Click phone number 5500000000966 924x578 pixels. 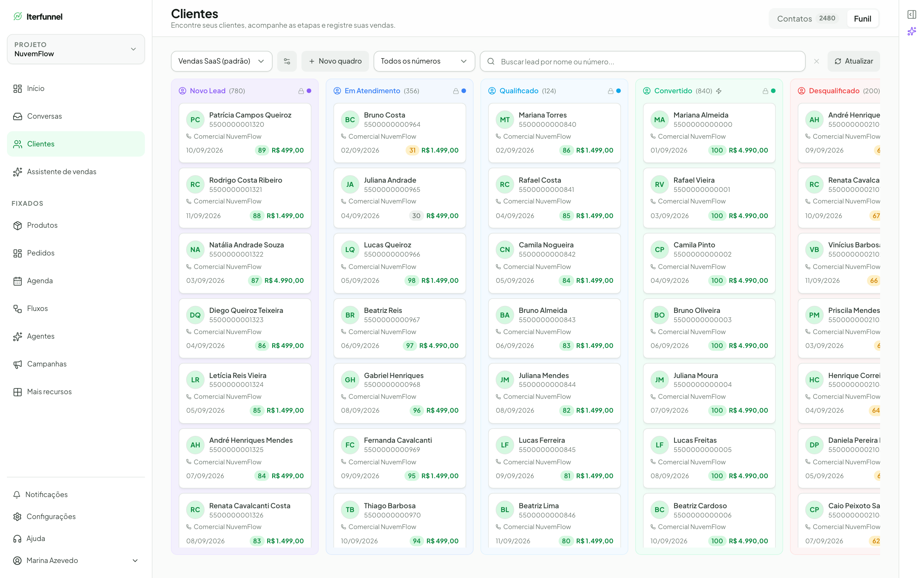pyautogui.click(x=392, y=255)
